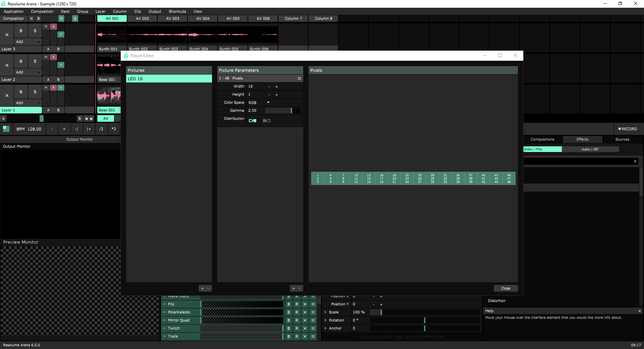
Task: Switch to the Sources tab
Action: (622, 140)
